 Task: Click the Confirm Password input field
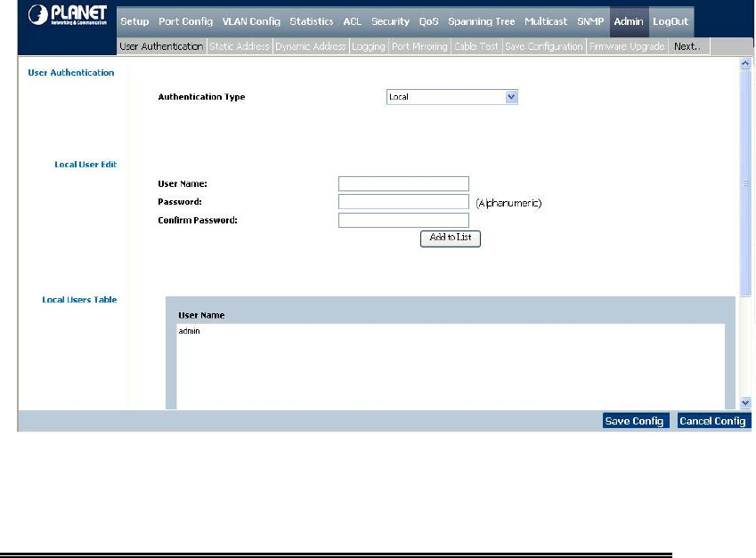(403, 220)
